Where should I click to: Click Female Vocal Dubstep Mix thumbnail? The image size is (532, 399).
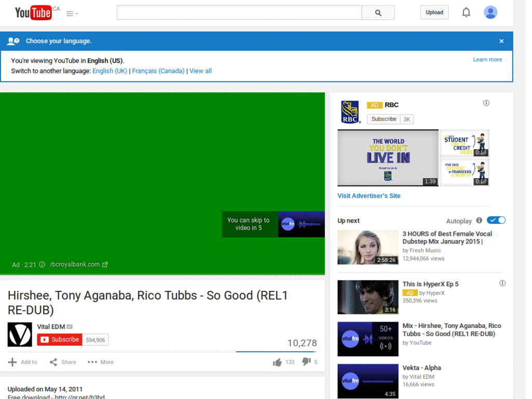pos(368,247)
